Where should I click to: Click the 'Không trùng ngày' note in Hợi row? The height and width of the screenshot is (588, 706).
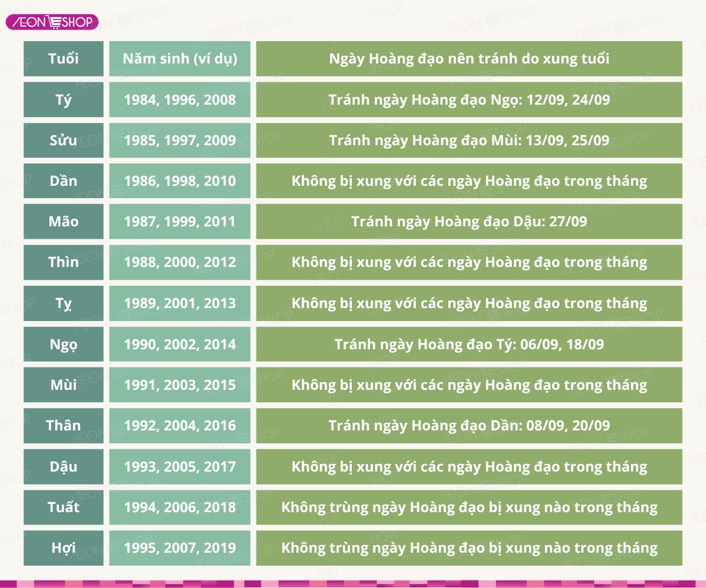[x=469, y=548]
